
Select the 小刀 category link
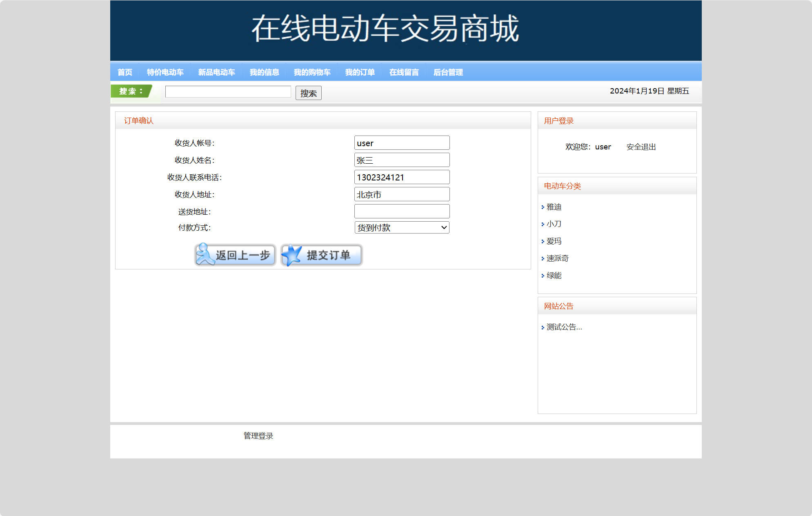coord(554,224)
